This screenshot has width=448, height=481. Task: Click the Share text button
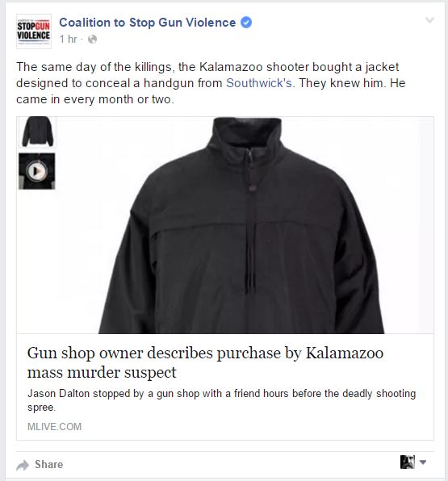48,464
